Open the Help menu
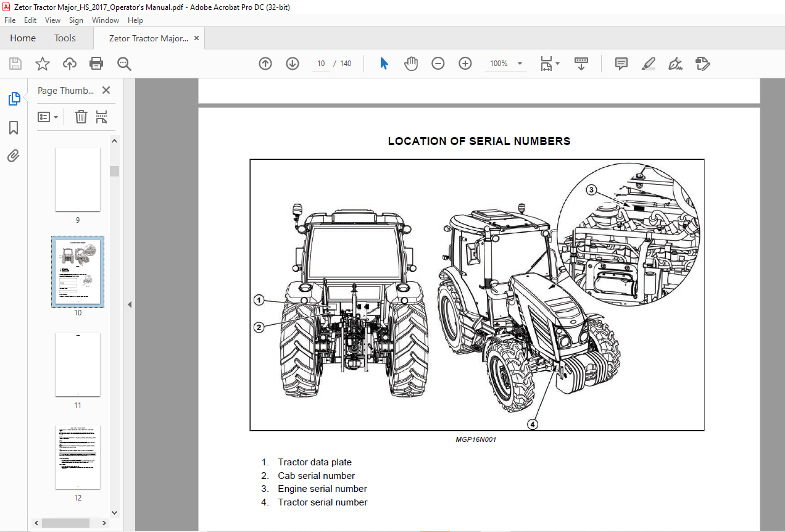The height and width of the screenshot is (532, 785). pyautogui.click(x=135, y=20)
